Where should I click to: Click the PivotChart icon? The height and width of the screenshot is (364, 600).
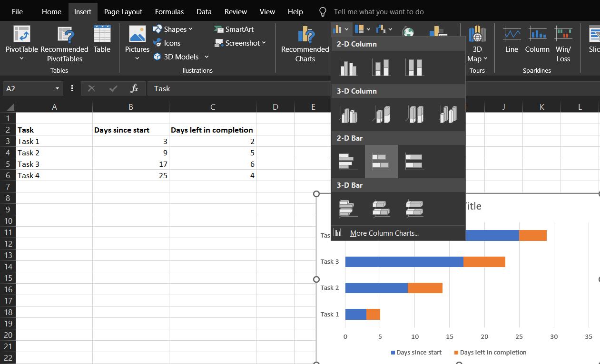click(x=438, y=31)
